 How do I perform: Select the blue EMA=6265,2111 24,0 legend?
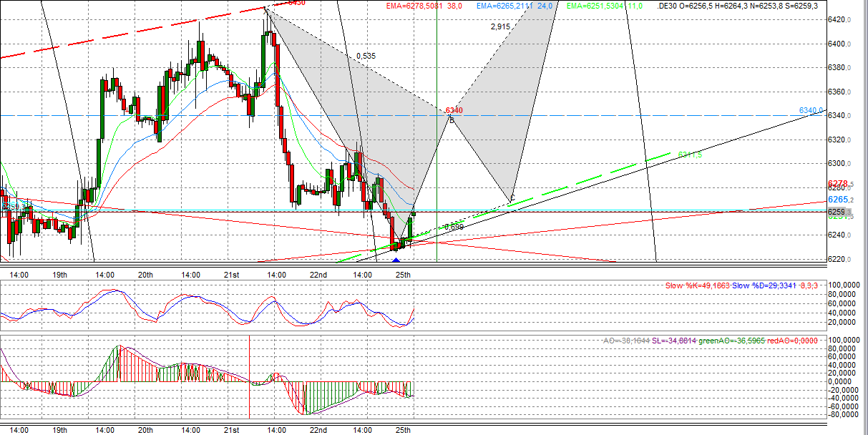click(x=515, y=6)
